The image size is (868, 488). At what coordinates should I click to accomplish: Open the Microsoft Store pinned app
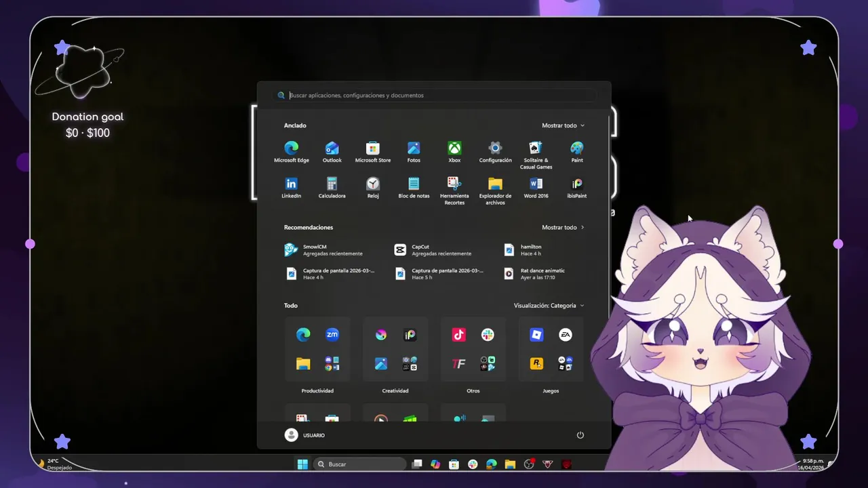[373, 152]
